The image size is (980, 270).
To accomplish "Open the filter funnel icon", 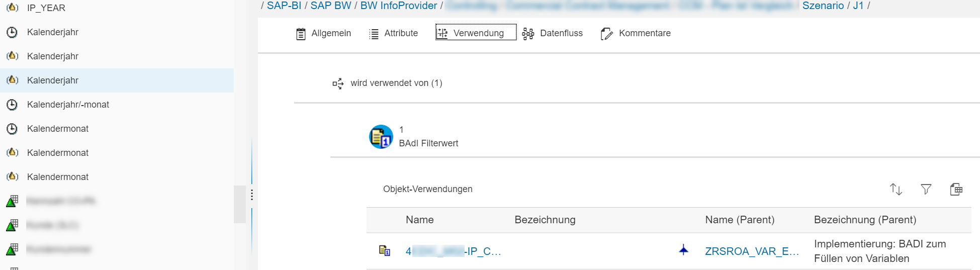I will point(926,189).
